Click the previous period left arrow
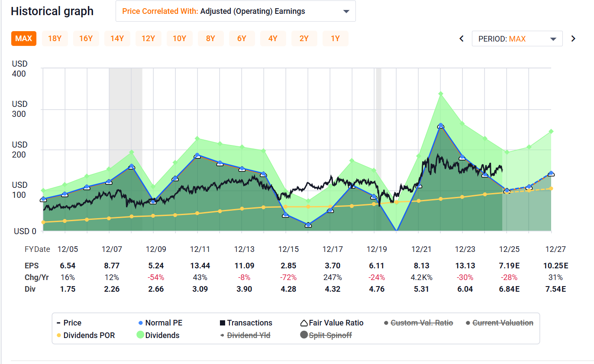The height and width of the screenshot is (364, 594). point(462,39)
